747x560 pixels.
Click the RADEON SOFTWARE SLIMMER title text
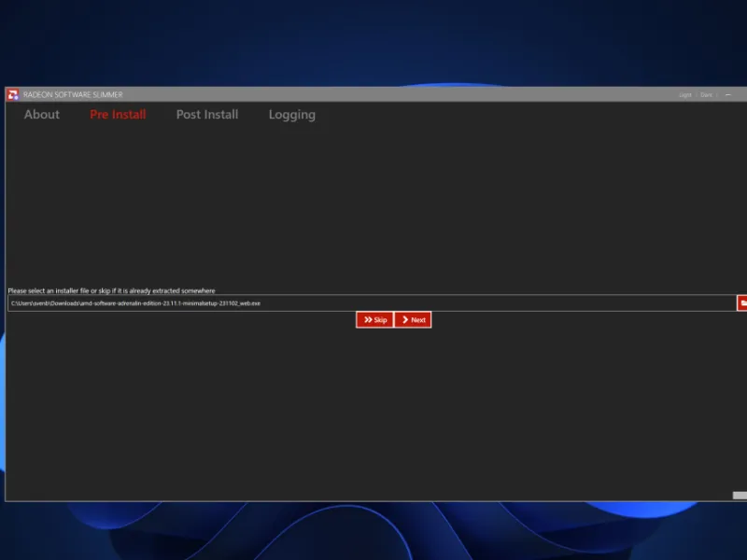click(x=73, y=95)
